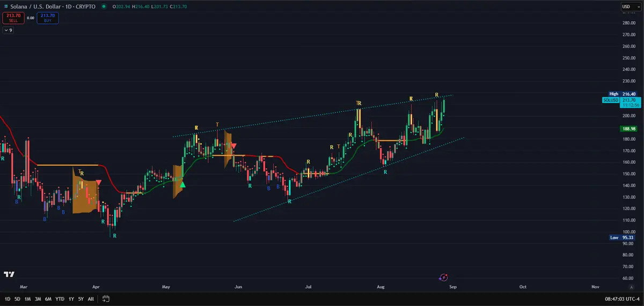The image size is (644, 306).
Task: Click the red down-triangle signal near June
Action: pos(233,146)
